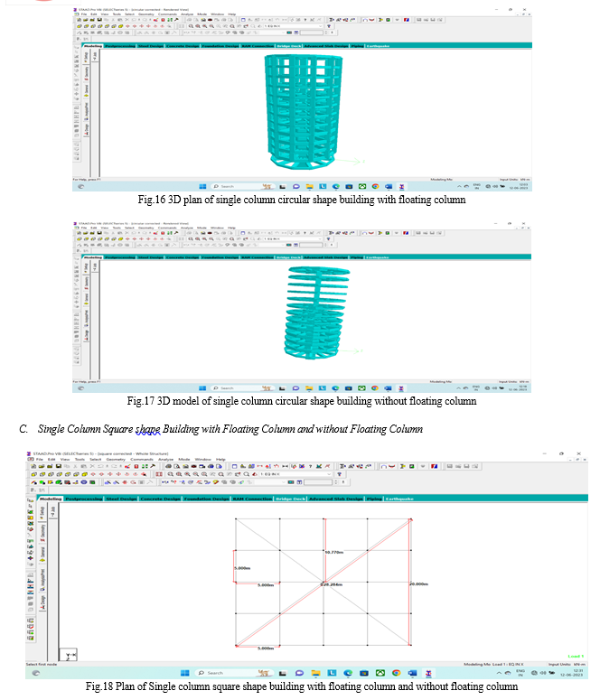
Task: Click 'Select first node' status bar text
Action: click(42, 664)
